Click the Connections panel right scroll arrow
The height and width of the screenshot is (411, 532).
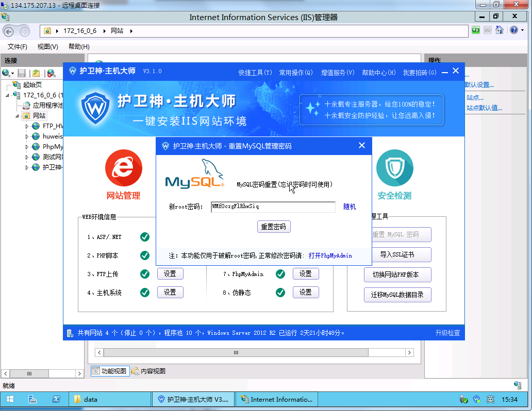[79, 374]
